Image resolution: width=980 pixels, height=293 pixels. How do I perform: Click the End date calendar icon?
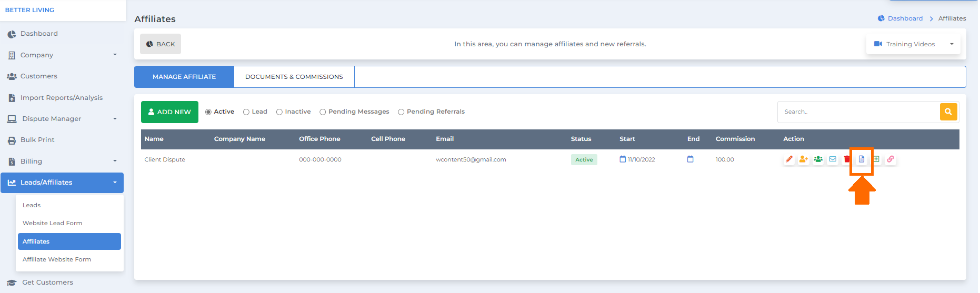pos(691,159)
